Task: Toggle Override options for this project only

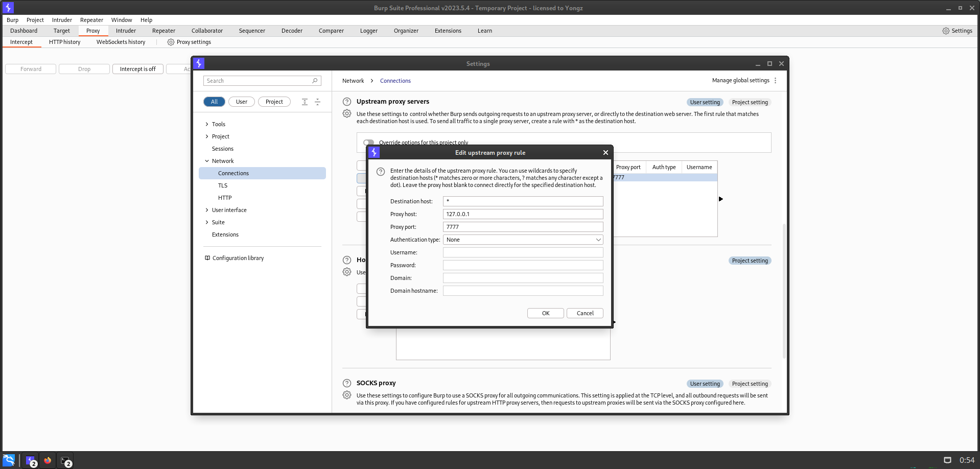Action: [368, 143]
